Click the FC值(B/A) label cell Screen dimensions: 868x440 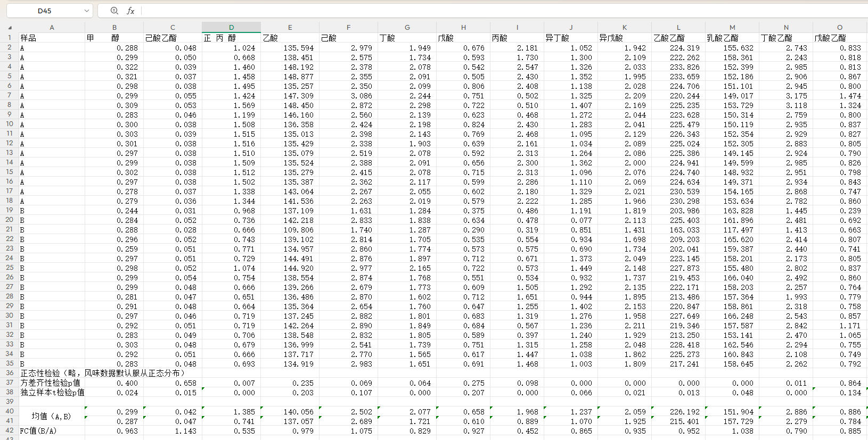point(52,430)
